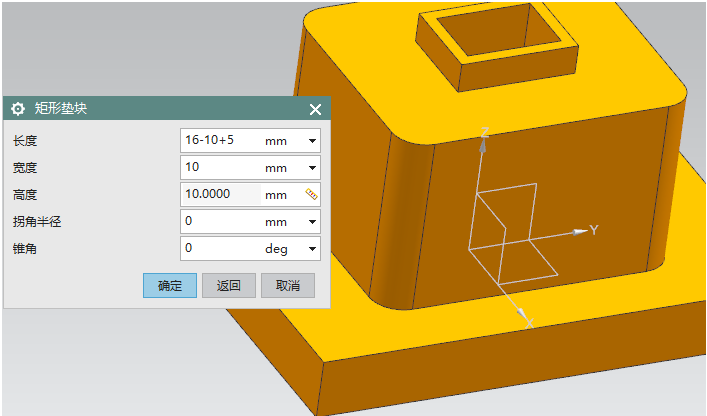Expand the 宽度 field dropdown arrow

[x=312, y=168]
